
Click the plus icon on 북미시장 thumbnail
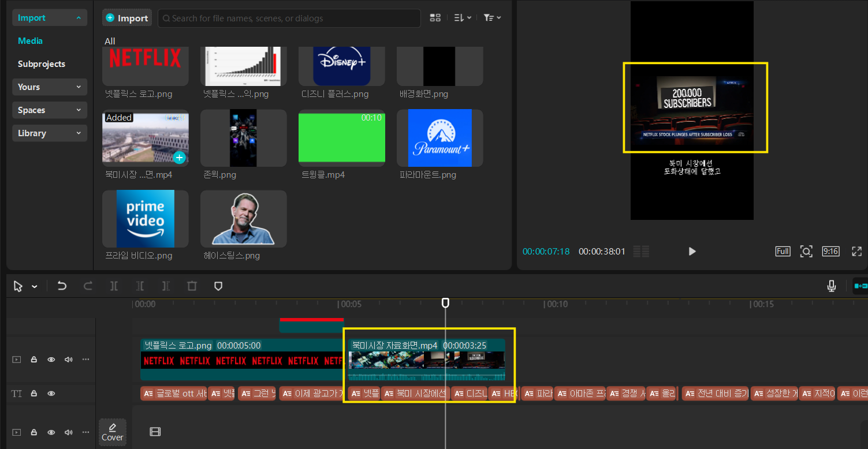click(180, 157)
